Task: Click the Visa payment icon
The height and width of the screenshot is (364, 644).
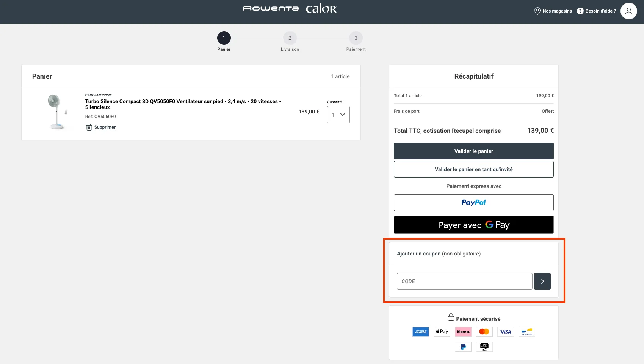Action: click(x=506, y=332)
